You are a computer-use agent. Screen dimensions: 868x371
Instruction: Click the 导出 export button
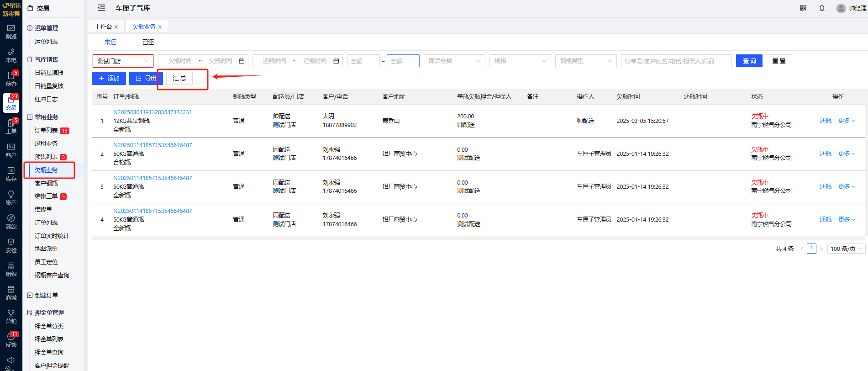coord(146,79)
